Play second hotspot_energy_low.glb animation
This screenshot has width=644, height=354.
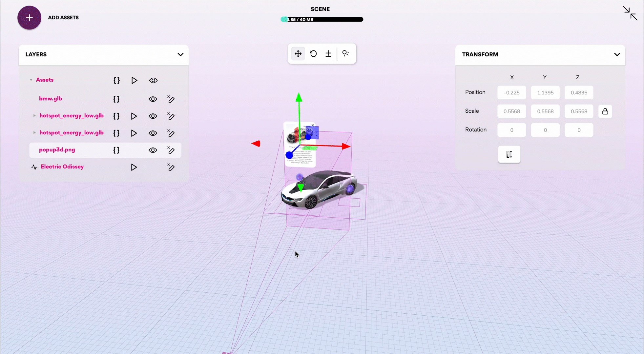134,133
